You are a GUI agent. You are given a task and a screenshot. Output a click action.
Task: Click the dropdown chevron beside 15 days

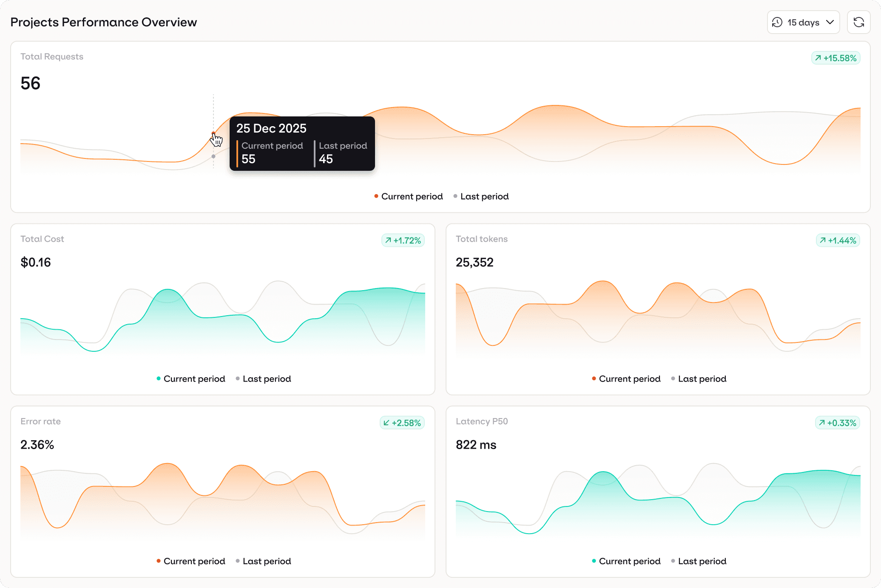830,22
